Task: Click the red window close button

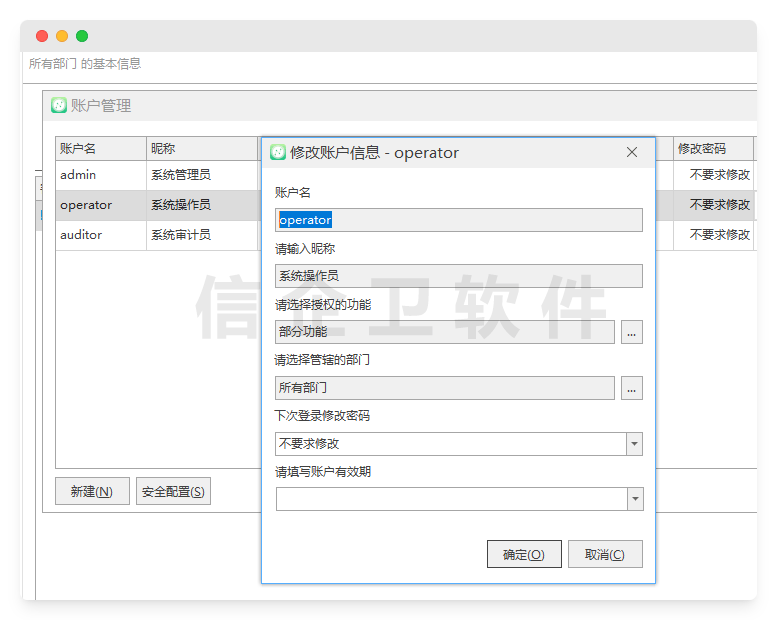Action: point(42,36)
